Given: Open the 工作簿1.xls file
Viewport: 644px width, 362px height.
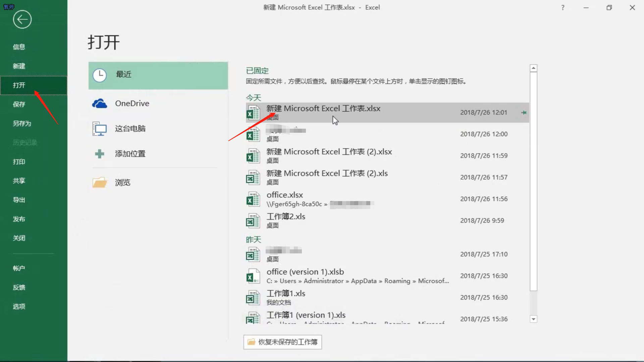Looking at the screenshot, I should coord(387,298).
